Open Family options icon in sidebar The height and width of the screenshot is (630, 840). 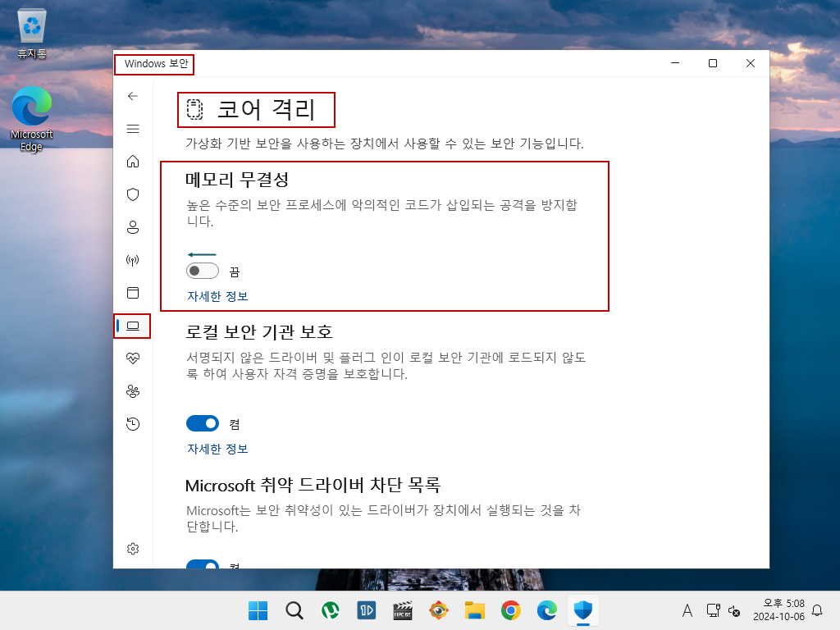[133, 391]
